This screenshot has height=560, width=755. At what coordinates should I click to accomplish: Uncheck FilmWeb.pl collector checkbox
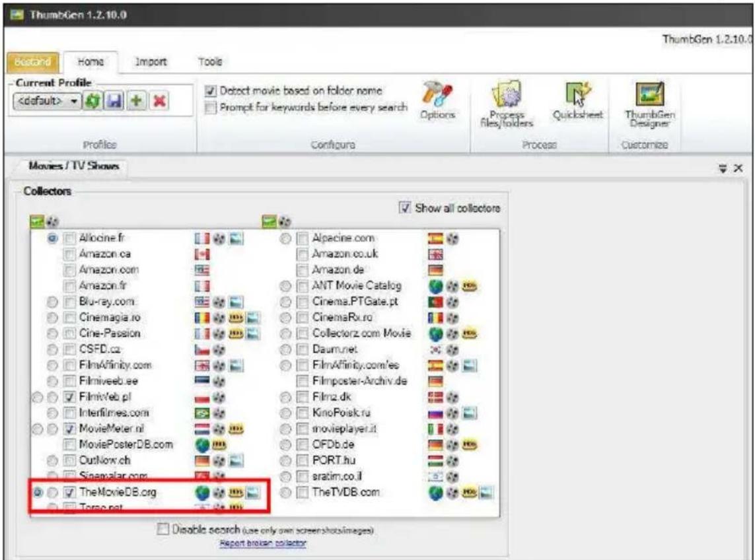[x=70, y=398]
